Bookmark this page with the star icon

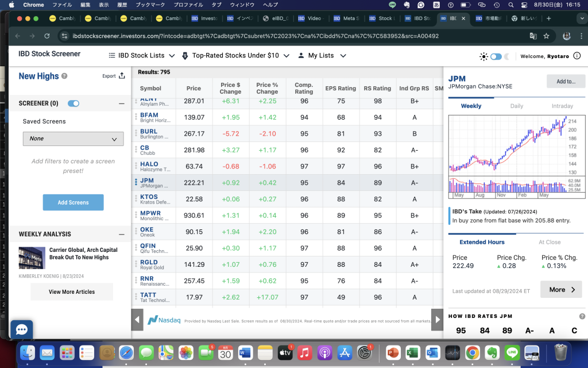click(546, 36)
